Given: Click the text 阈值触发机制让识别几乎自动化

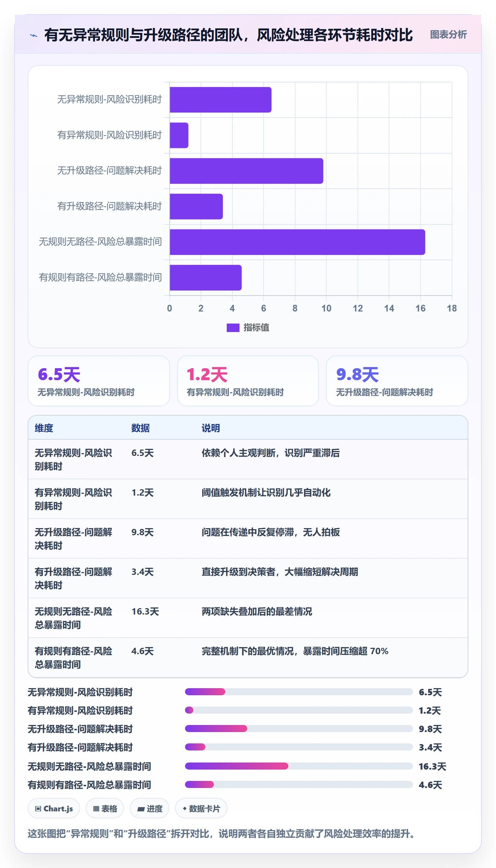Looking at the screenshot, I should [266, 492].
